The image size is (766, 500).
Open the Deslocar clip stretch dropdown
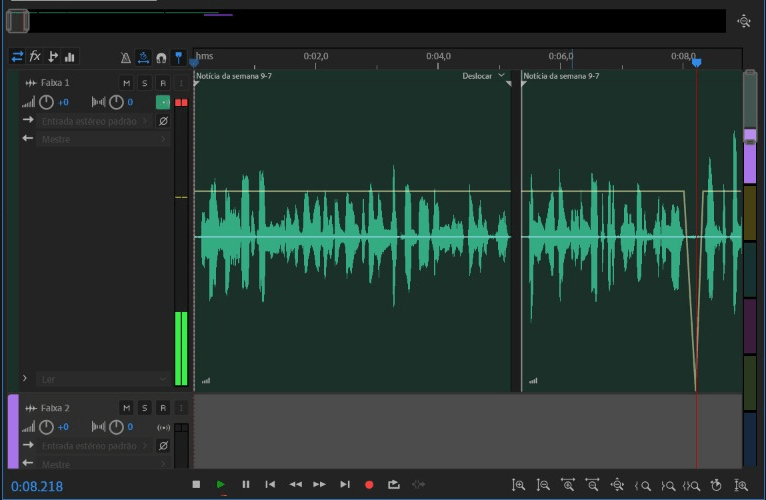(483, 76)
